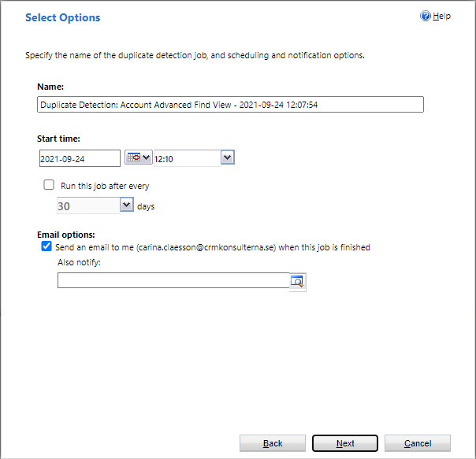Click the 'Select Options' heading
Image resolution: width=476 pixels, height=459 pixels.
coord(63,17)
